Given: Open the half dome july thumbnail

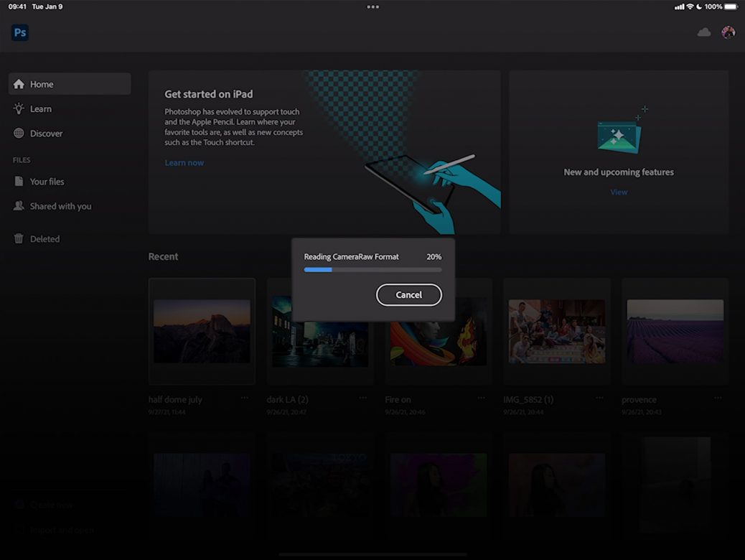Looking at the screenshot, I should pyautogui.click(x=202, y=332).
